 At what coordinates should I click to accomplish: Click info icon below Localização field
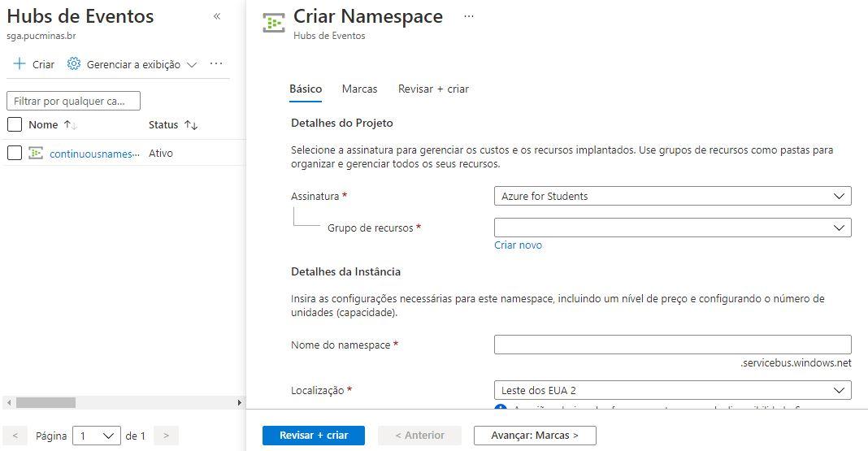click(x=501, y=410)
